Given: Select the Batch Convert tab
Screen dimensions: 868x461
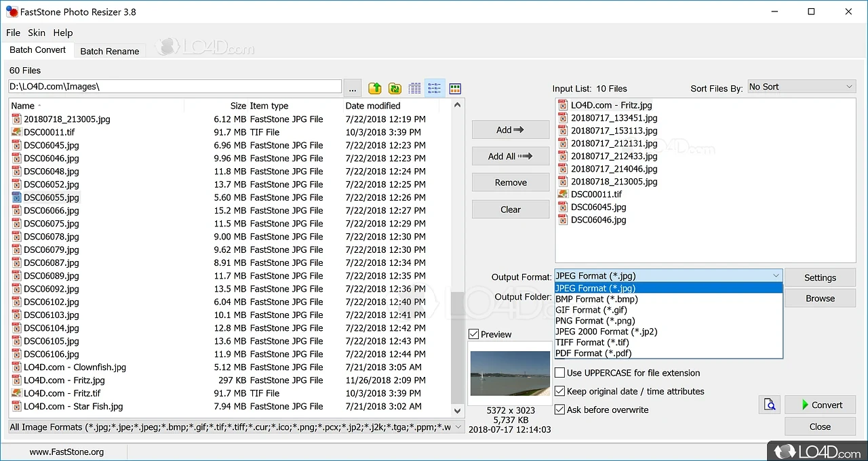Looking at the screenshot, I should [38, 49].
